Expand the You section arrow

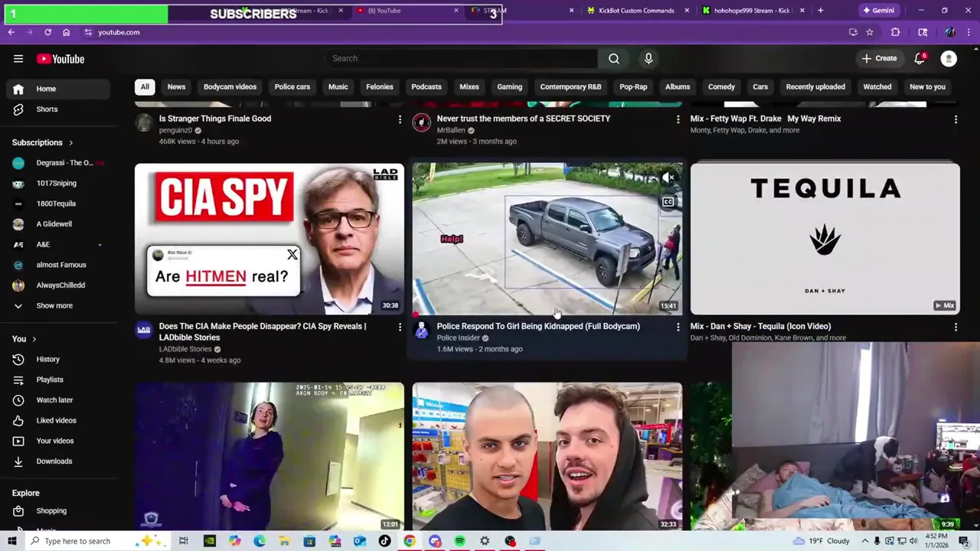pos(34,339)
